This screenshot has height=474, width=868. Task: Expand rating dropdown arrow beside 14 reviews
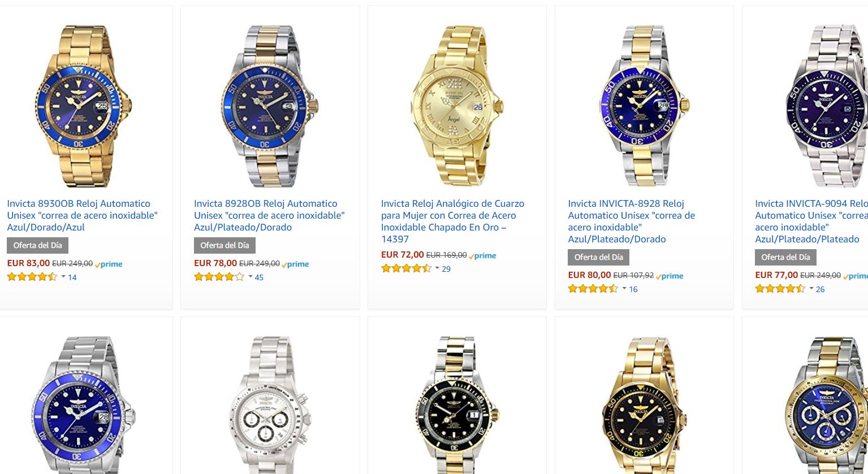pos(63,277)
